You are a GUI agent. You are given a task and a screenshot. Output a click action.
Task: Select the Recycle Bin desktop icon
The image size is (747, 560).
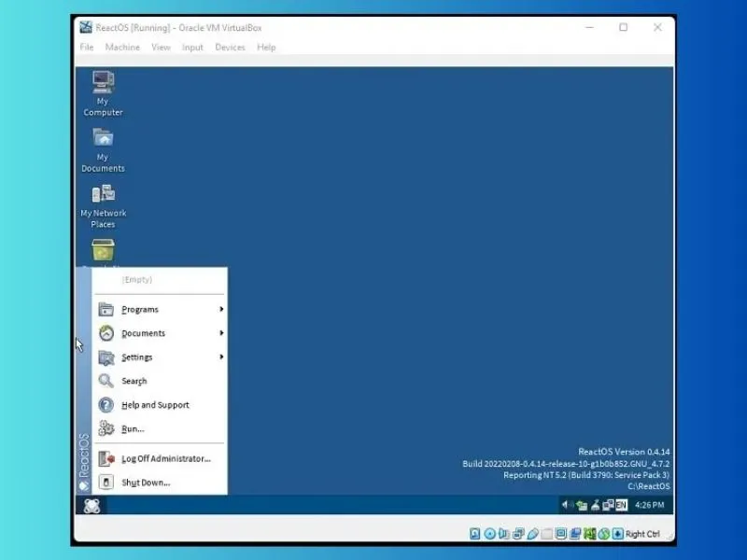[x=103, y=250]
